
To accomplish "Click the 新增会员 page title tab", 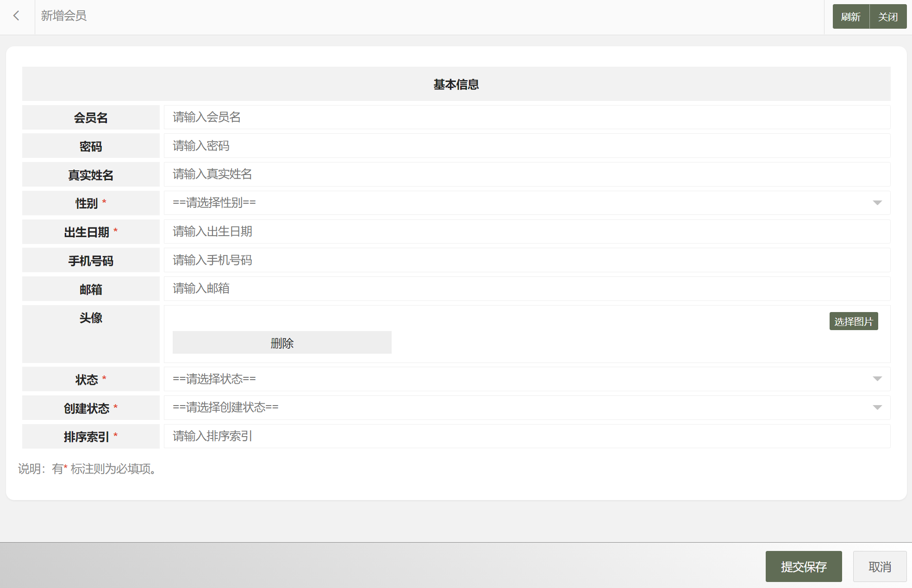I will tap(64, 16).
